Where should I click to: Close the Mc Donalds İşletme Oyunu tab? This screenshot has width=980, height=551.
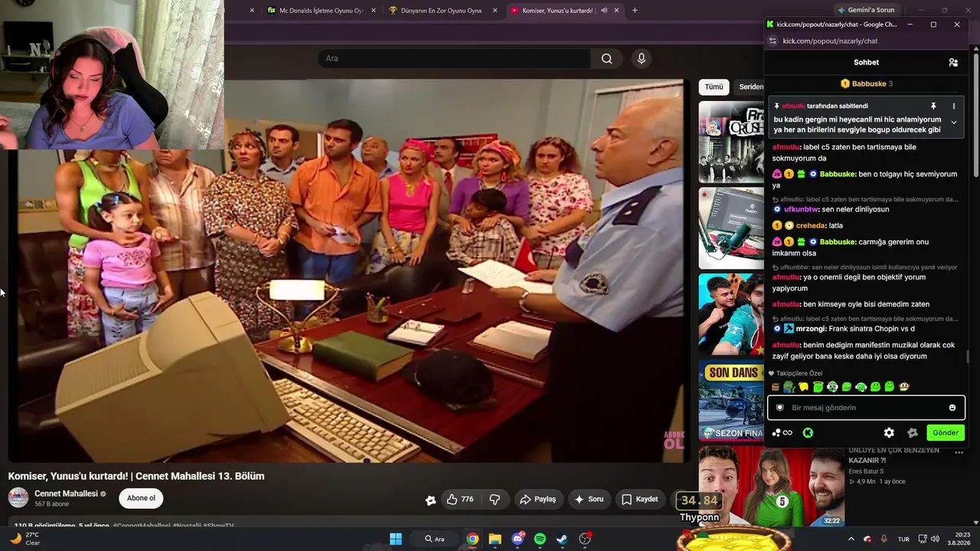coord(374,11)
